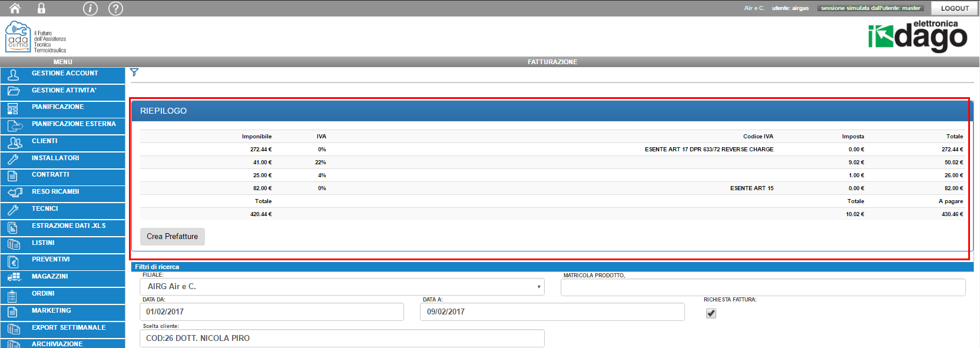Click the Ordini clipboard icon

(12, 296)
